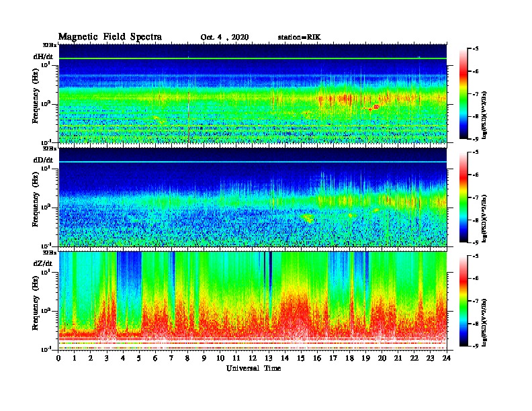Click the -7 value on dD/dt color scale
This screenshot has height=411, width=532.
476,197
